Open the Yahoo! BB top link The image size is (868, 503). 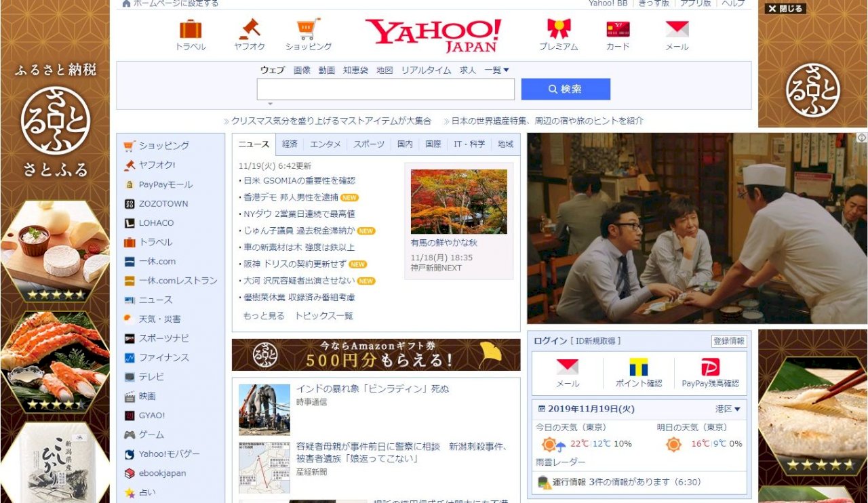pos(608,3)
